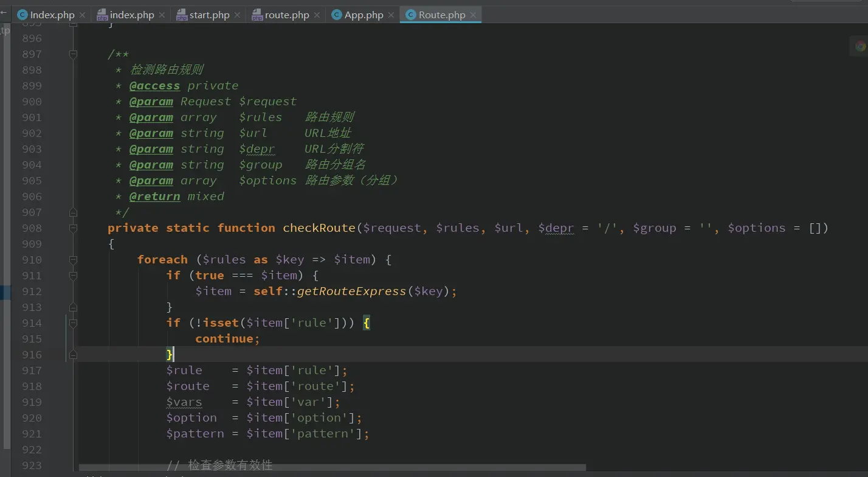Click line number 915 in the gutter

click(x=32, y=339)
